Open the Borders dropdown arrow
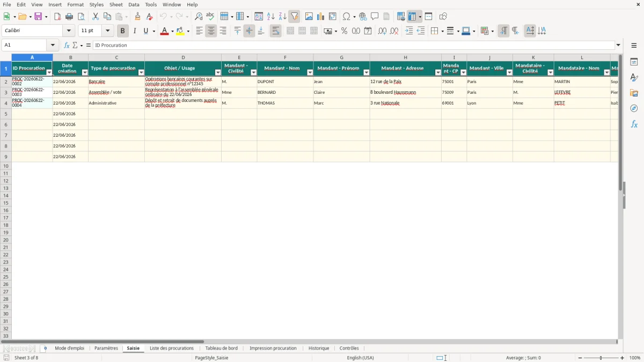The height and width of the screenshot is (362, 644). pos(442,31)
